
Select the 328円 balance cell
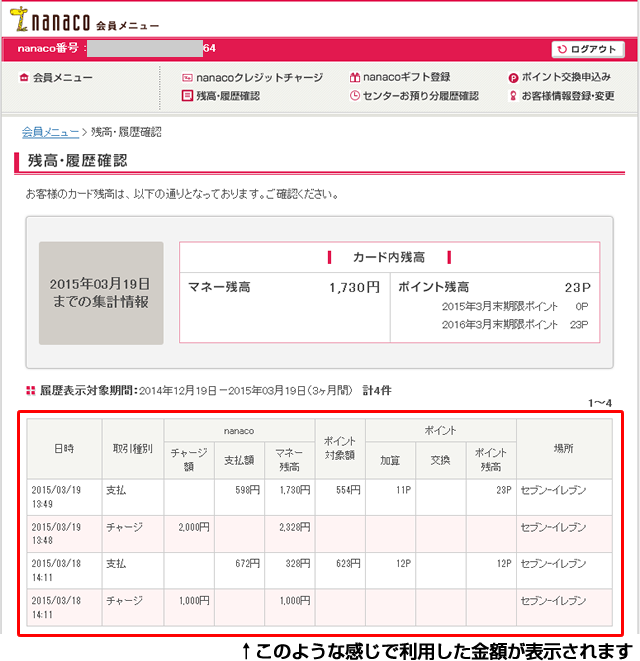[289, 570]
